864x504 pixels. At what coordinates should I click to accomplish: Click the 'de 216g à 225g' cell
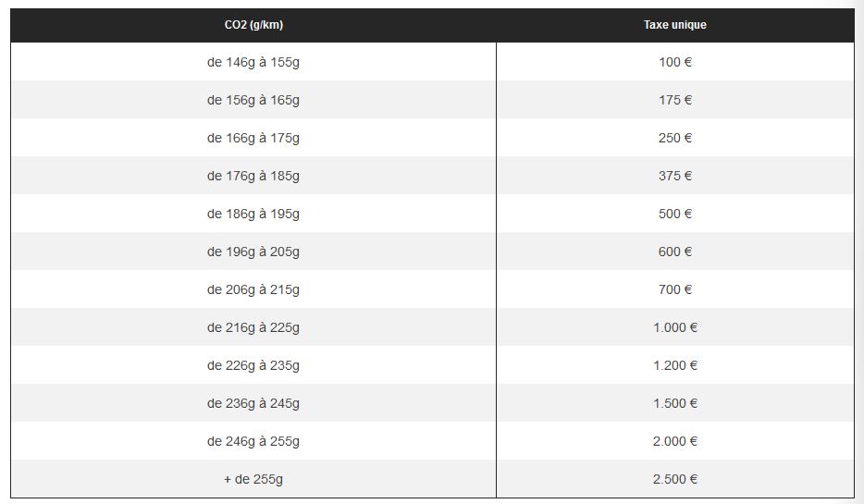[x=253, y=327]
